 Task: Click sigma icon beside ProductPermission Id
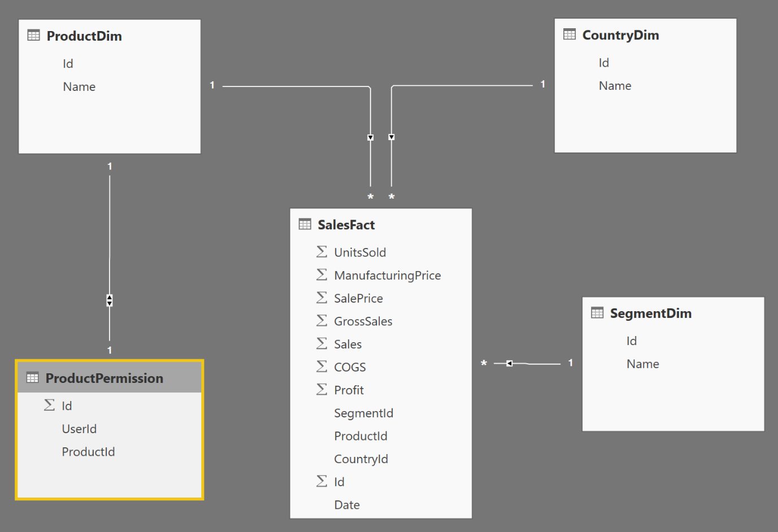49,405
